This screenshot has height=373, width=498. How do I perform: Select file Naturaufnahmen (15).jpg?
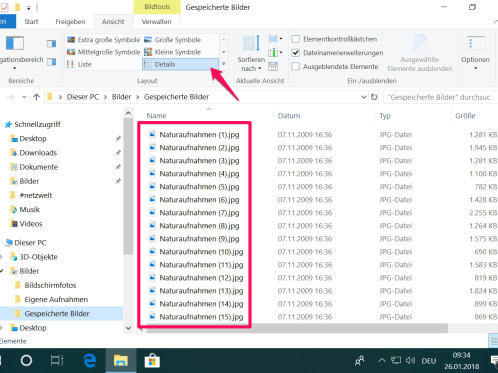coord(201,317)
